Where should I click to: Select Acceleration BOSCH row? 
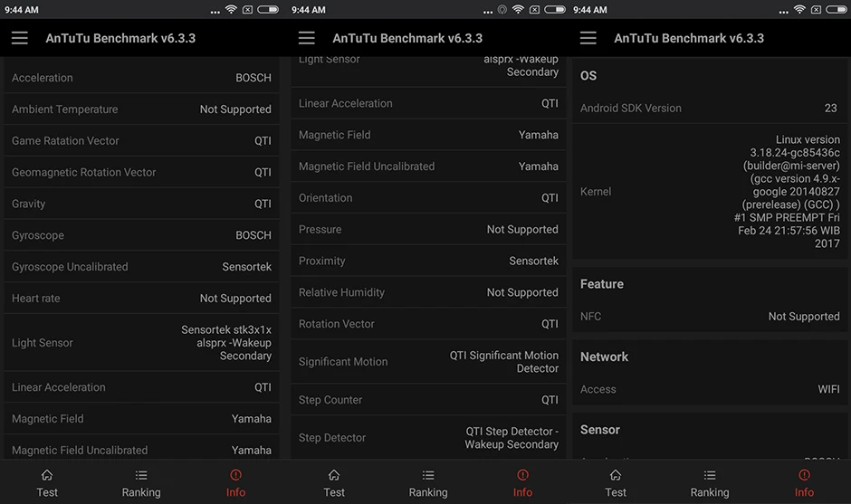pos(141,78)
